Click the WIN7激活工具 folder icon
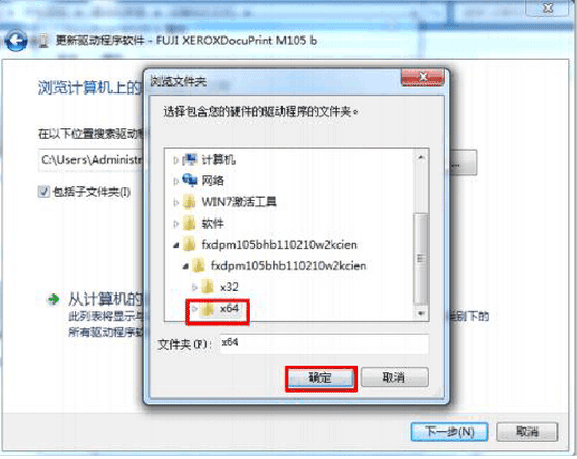Viewport: 577px width, 459px height. [x=189, y=202]
